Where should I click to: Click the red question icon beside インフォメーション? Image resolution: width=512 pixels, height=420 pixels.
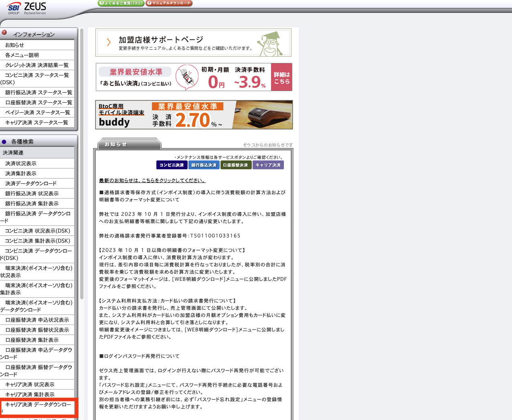(4, 32)
